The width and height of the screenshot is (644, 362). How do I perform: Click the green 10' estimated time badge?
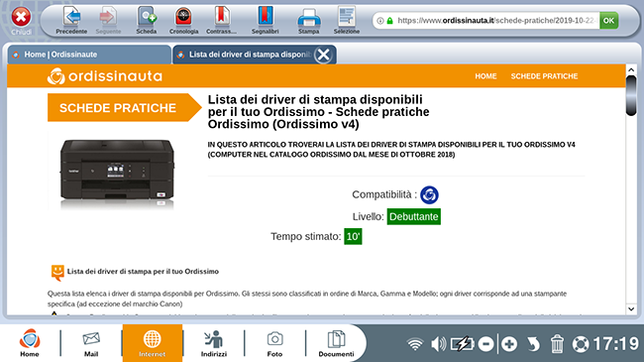tap(353, 236)
